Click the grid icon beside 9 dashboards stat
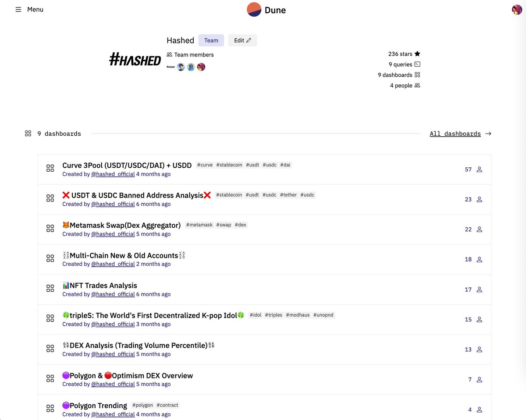This screenshot has width=526, height=420. [417, 75]
